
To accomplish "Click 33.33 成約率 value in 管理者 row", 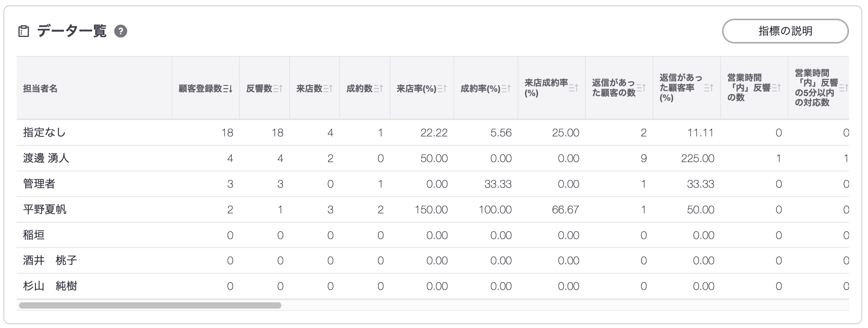I will (498, 184).
